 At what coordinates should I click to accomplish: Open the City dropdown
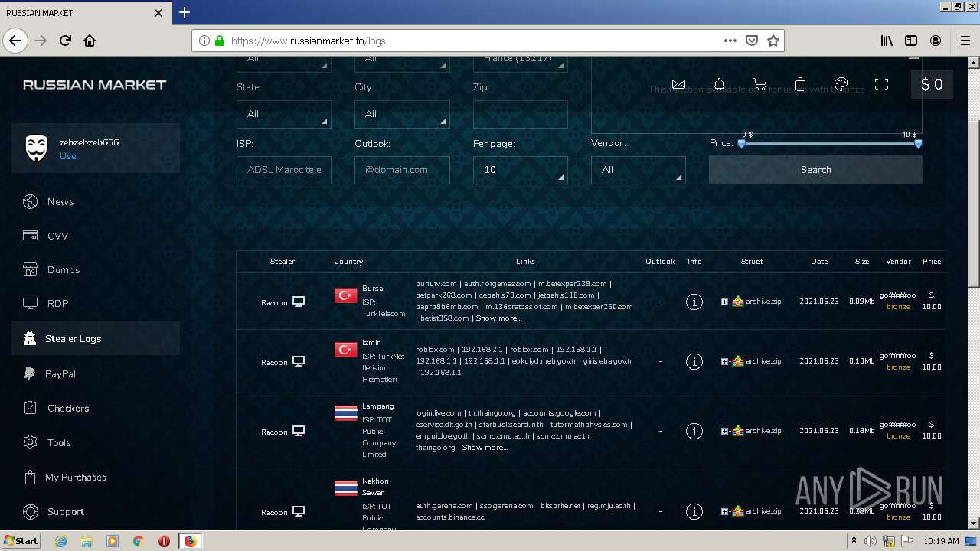pos(402,114)
